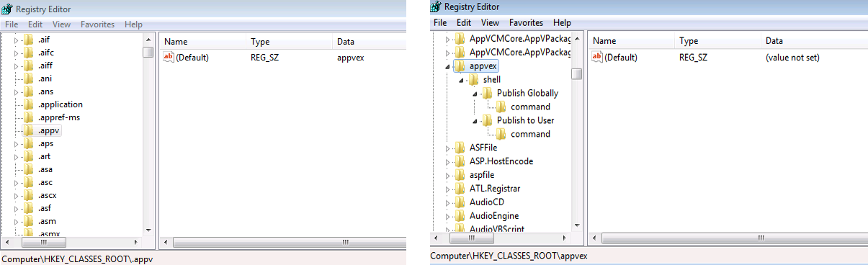Select the .appv key in tree

pyautogui.click(x=49, y=130)
